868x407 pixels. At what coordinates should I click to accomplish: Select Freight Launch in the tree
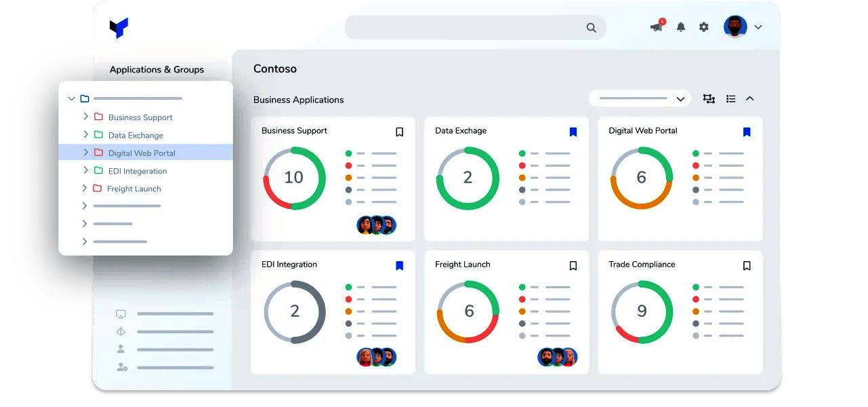click(x=134, y=189)
